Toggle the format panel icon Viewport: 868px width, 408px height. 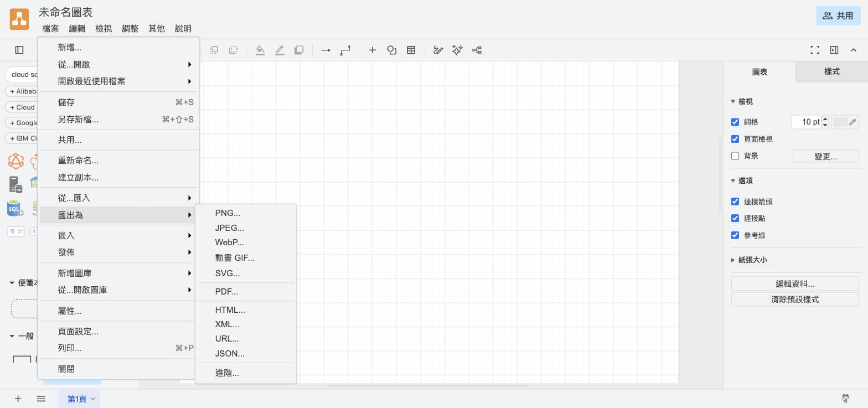click(x=834, y=50)
